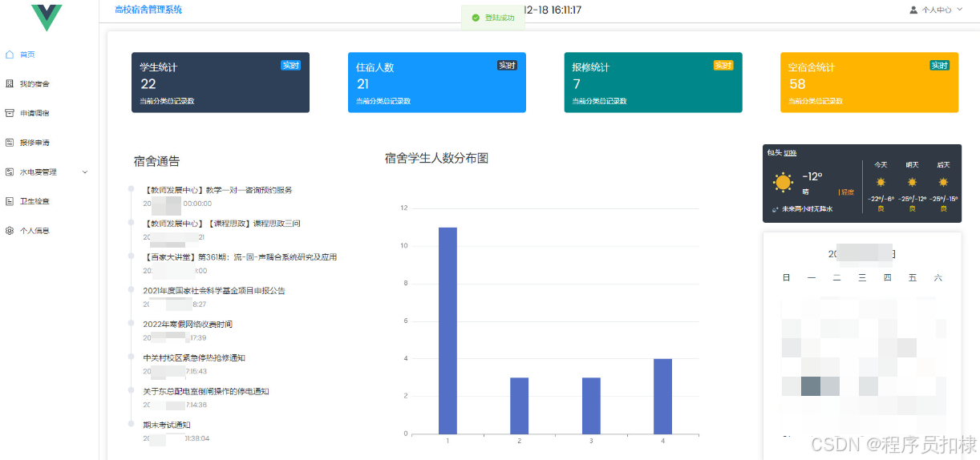Click the large sun icon beside -12°

pos(784,183)
